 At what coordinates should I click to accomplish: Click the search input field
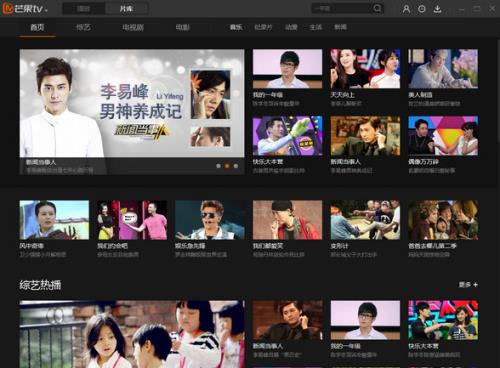(342, 9)
